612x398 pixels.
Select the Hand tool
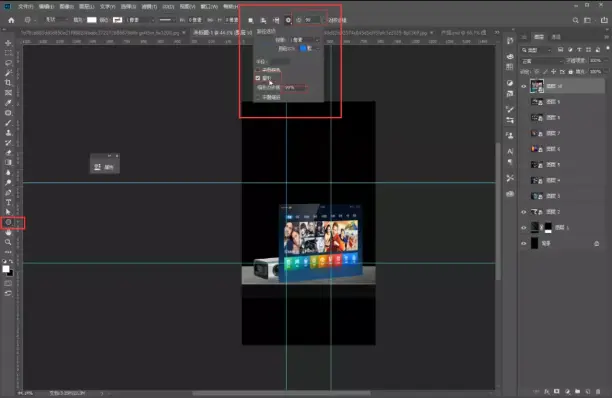[8, 232]
